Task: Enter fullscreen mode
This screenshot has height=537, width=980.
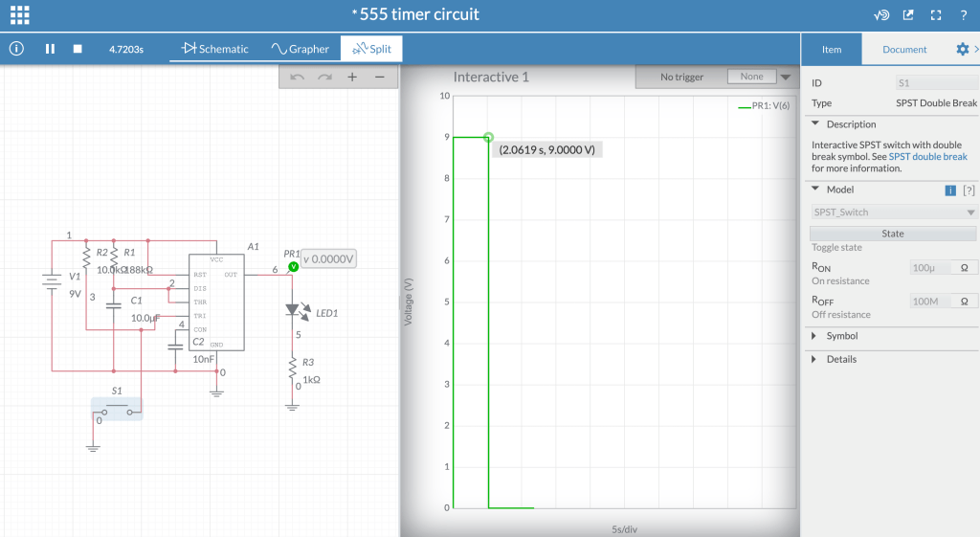Action: tap(936, 15)
